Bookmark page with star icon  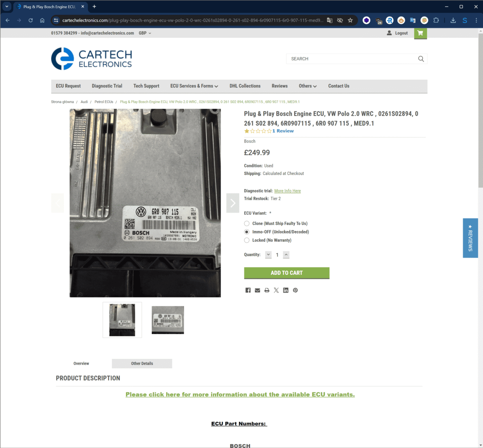click(x=350, y=20)
